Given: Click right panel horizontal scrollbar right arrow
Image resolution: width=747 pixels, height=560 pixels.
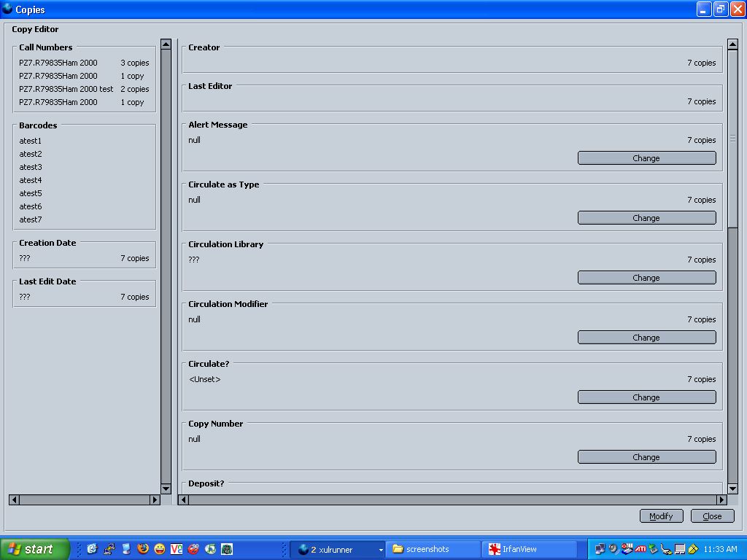Looking at the screenshot, I should [x=721, y=499].
